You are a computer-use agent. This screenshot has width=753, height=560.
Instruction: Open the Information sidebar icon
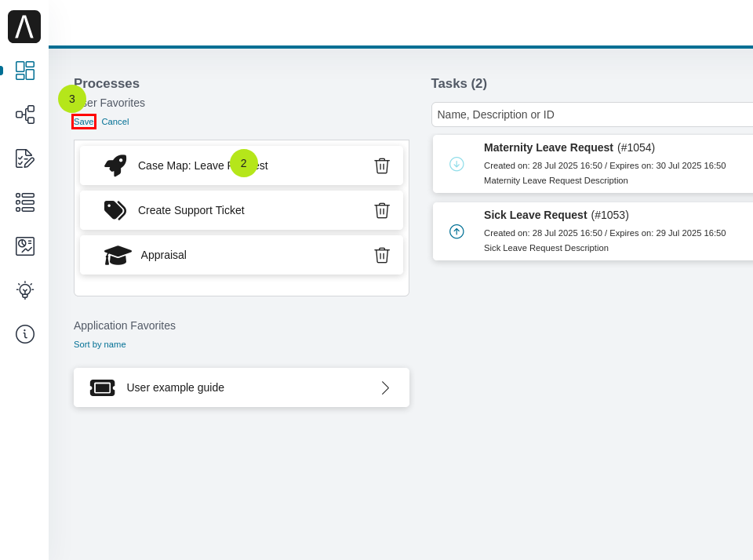[24, 333]
